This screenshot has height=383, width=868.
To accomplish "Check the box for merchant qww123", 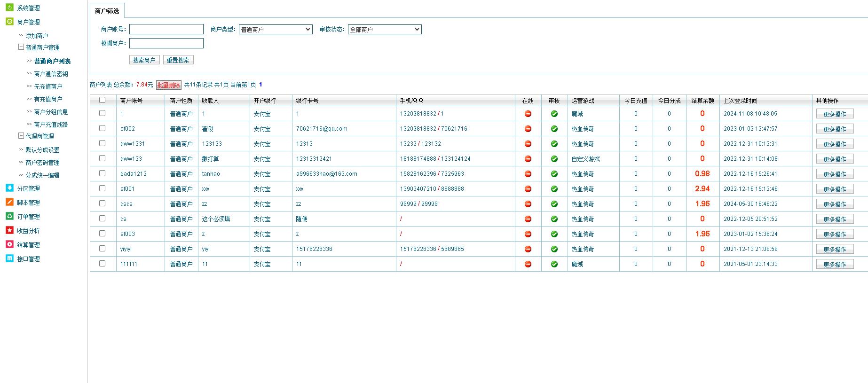I will pyautogui.click(x=102, y=158).
